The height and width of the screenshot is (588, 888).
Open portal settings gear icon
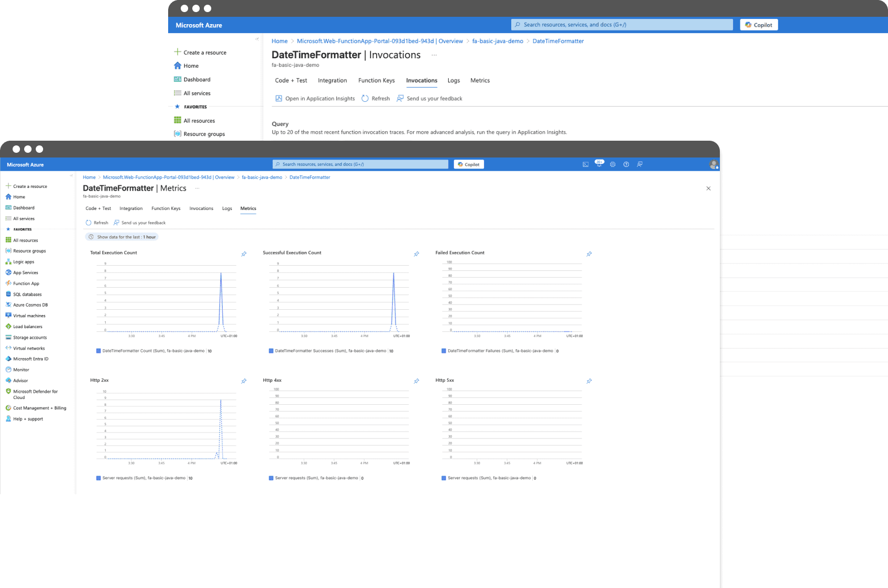pos(613,164)
